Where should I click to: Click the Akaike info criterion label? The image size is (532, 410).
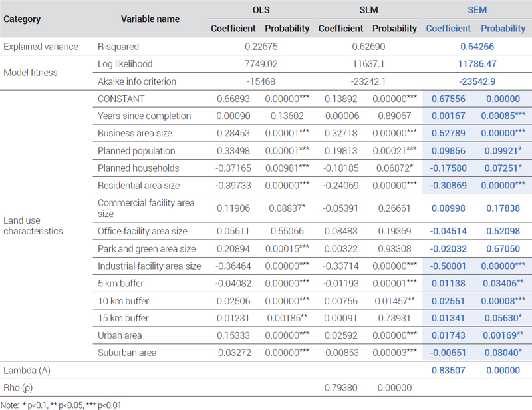tap(137, 81)
